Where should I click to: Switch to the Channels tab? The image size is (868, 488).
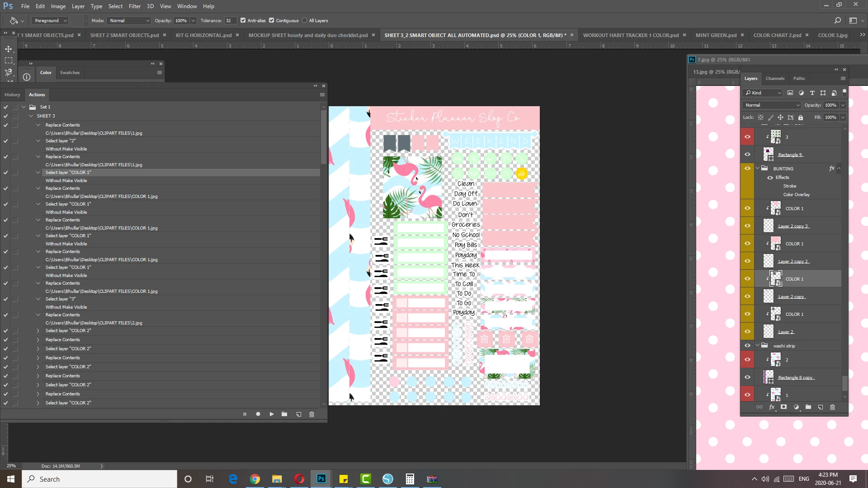pos(775,78)
